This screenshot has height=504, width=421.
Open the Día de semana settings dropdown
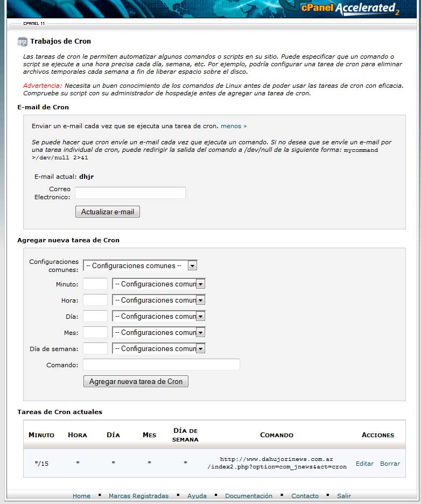(x=159, y=348)
